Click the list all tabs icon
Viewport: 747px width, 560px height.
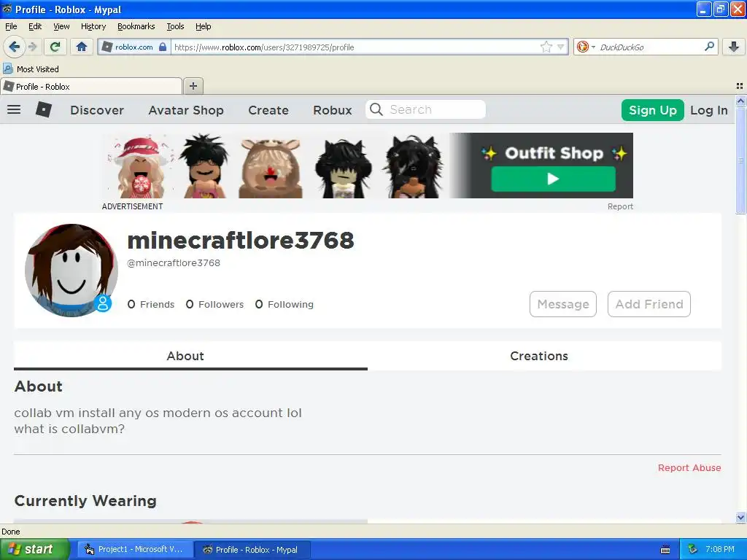point(740,86)
